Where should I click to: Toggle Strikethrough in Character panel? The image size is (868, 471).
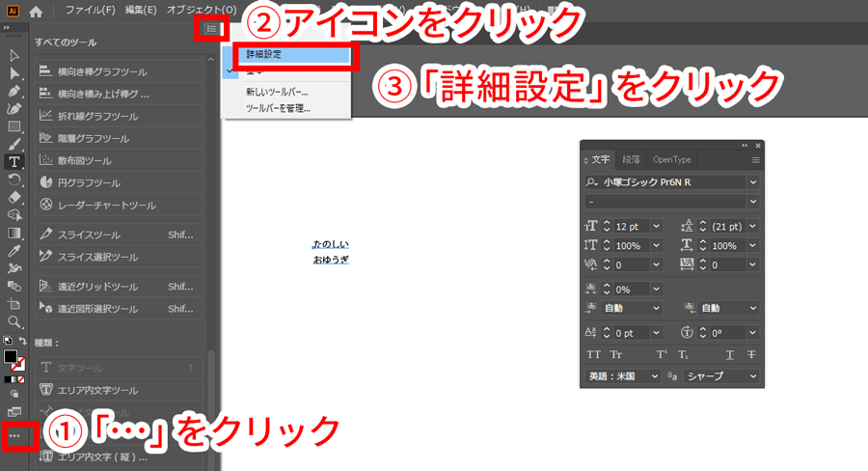750,354
